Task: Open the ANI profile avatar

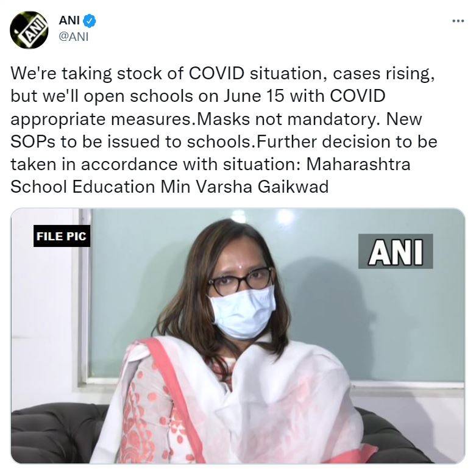Action: (29, 30)
